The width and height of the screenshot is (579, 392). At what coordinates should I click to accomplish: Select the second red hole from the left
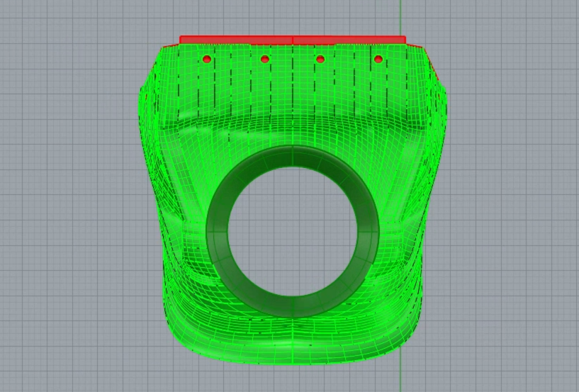265,59
